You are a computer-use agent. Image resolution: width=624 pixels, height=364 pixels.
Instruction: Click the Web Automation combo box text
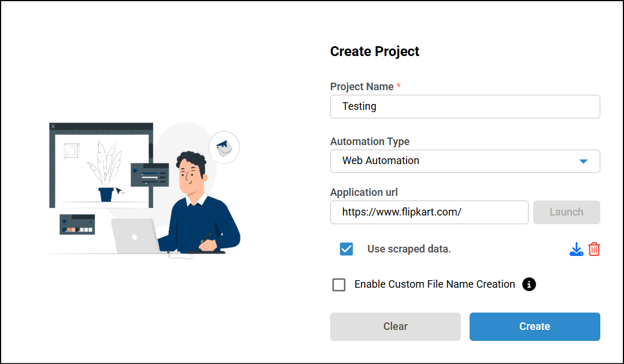coord(381,161)
